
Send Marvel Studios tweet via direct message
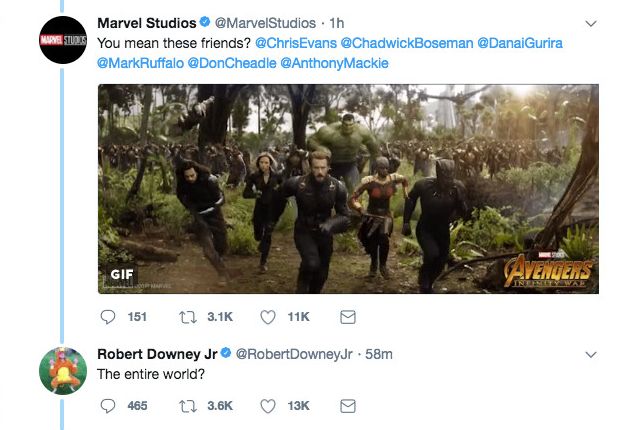pos(348,317)
